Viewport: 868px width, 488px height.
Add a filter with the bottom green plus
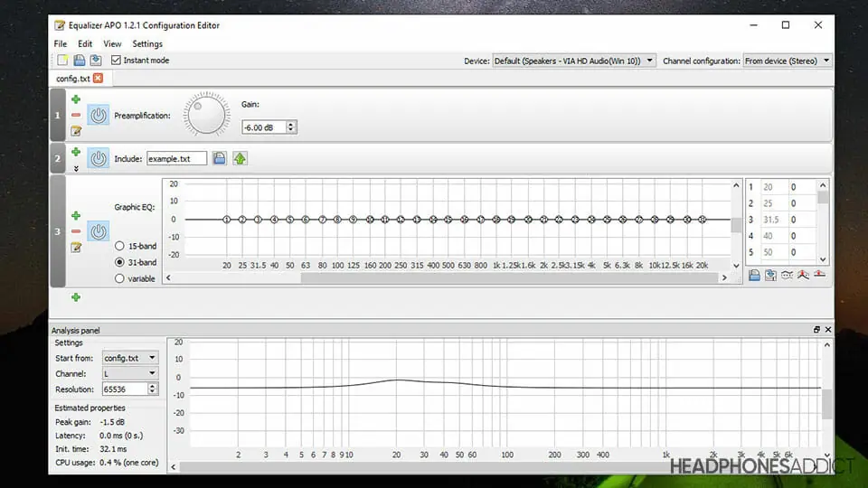(x=76, y=296)
